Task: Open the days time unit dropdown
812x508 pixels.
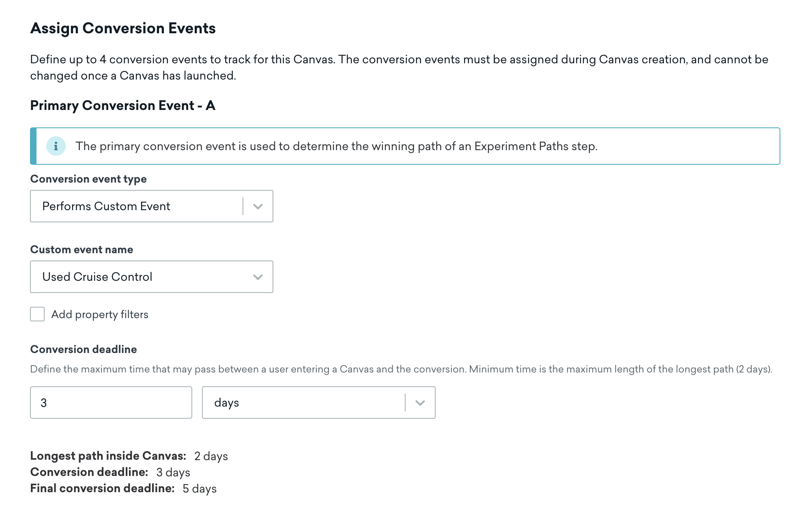Action: click(x=318, y=403)
